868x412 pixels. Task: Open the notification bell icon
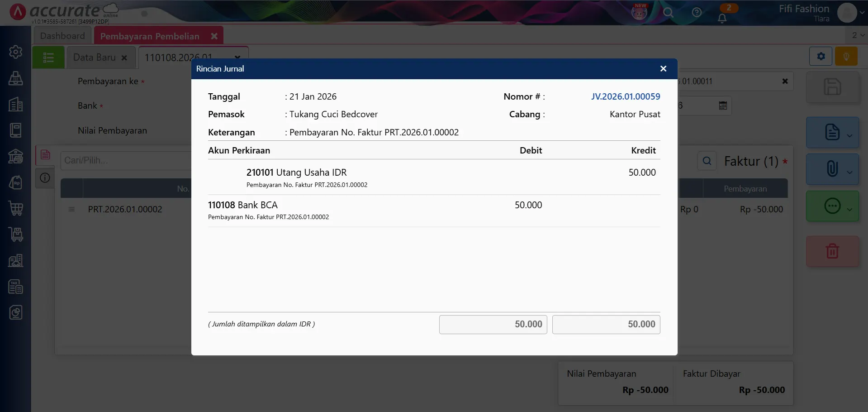tap(722, 18)
